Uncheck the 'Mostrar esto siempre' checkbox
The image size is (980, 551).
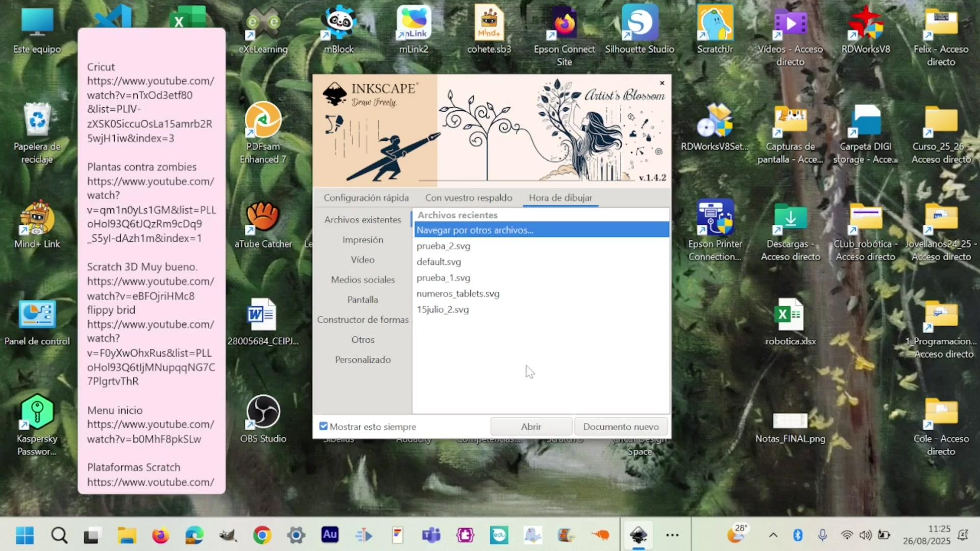(324, 427)
